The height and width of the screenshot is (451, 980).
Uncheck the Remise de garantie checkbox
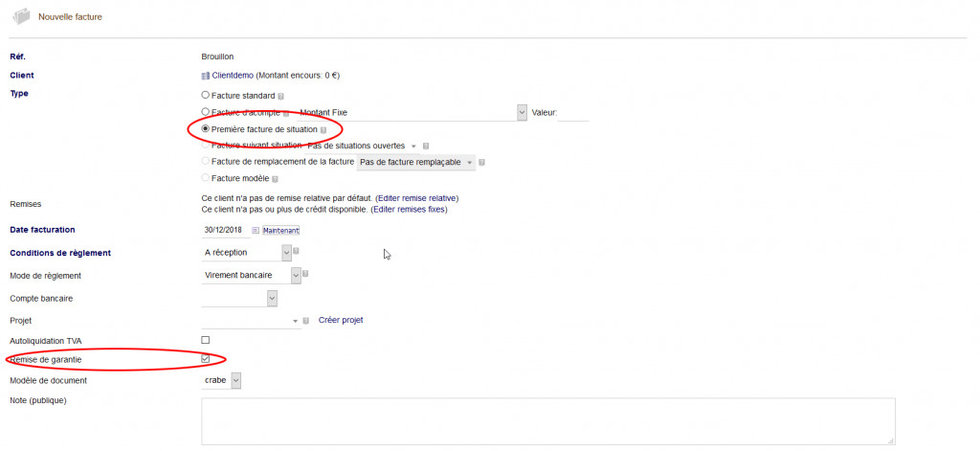pyautogui.click(x=205, y=359)
